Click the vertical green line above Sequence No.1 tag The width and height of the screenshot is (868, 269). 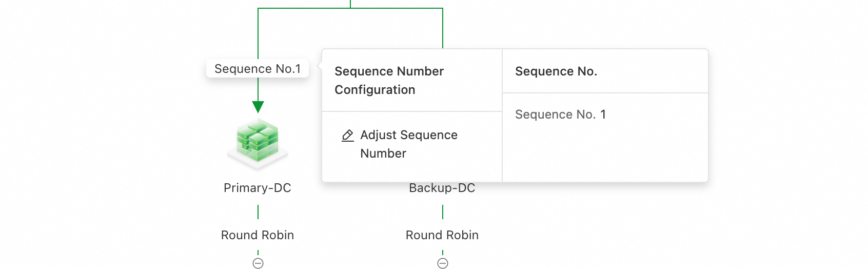tap(258, 34)
